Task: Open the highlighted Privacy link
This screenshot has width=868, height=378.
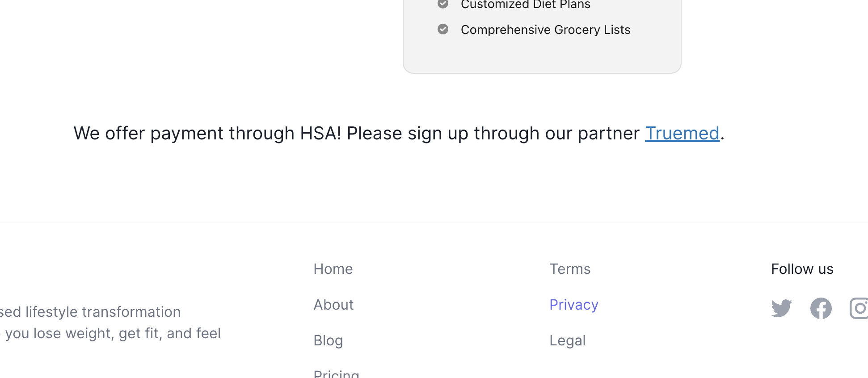Action: pyautogui.click(x=574, y=305)
